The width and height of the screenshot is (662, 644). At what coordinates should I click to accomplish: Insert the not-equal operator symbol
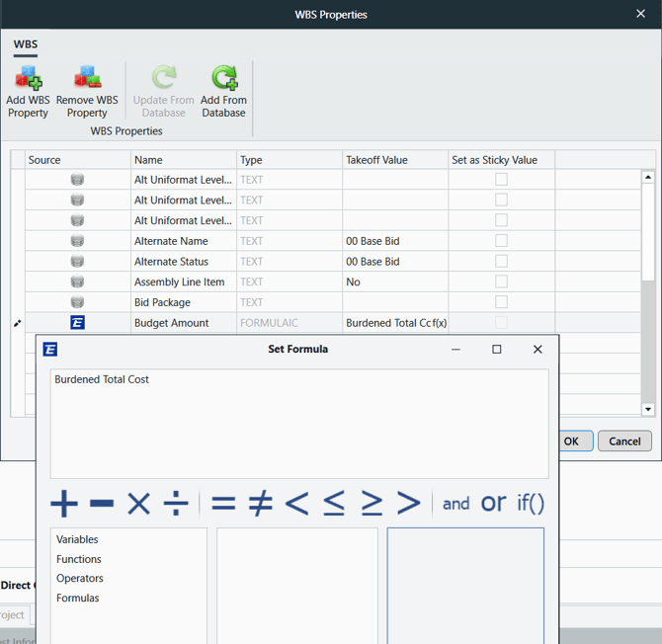[x=260, y=504]
